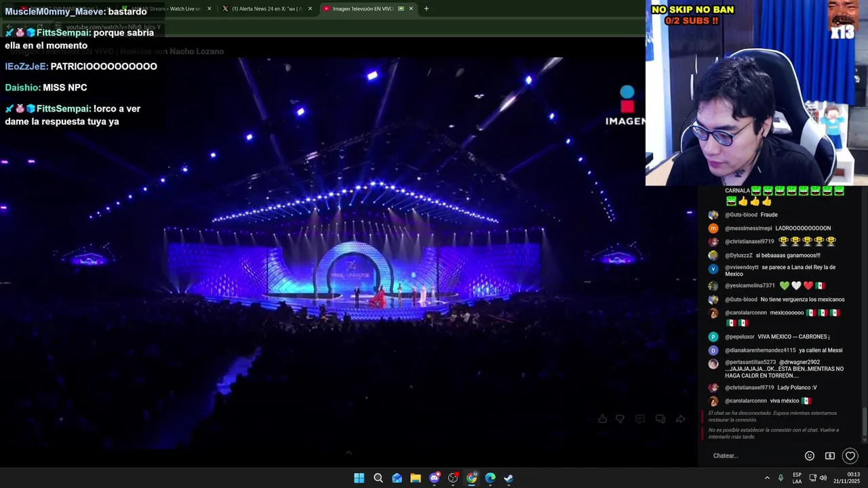The width and height of the screenshot is (868, 488).
Task: Click the YouTube URL in the address bar
Action: click(x=113, y=27)
